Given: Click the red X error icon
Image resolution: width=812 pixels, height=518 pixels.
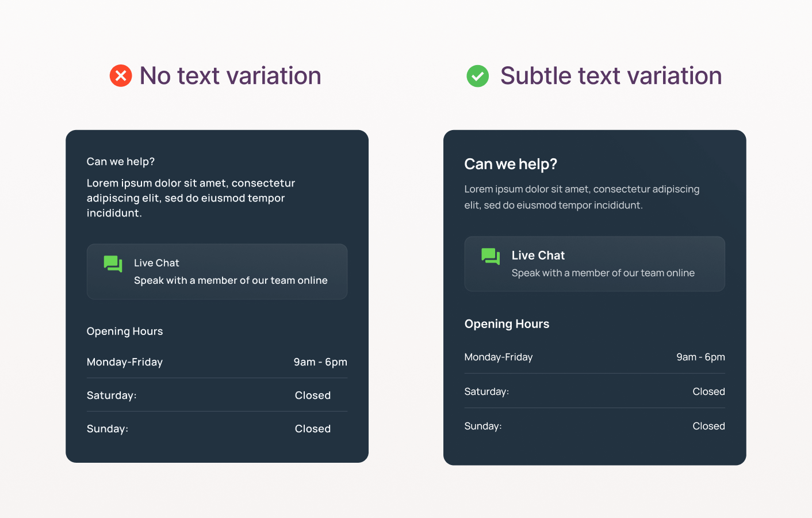Looking at the screenshot, I should pyautogui.click(x=121, y=76).
